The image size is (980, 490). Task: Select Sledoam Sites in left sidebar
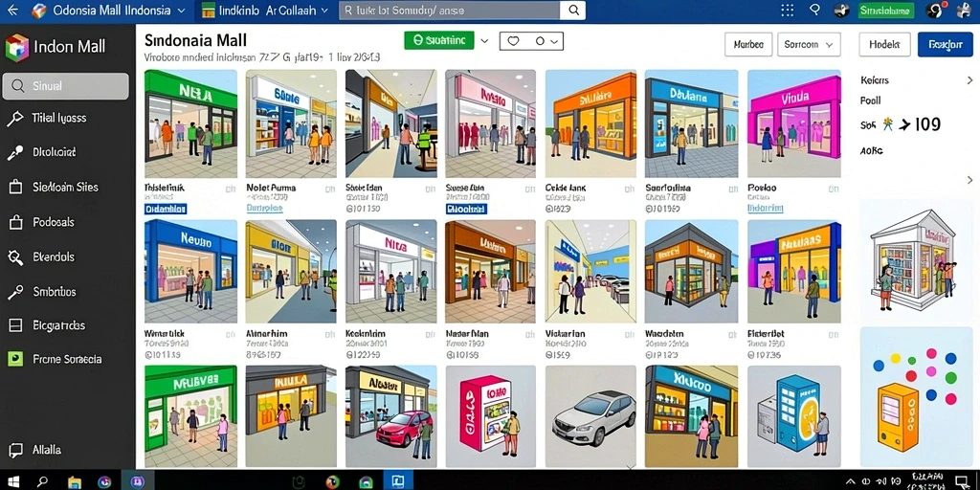pyautogui.click(x=66, y=187)
